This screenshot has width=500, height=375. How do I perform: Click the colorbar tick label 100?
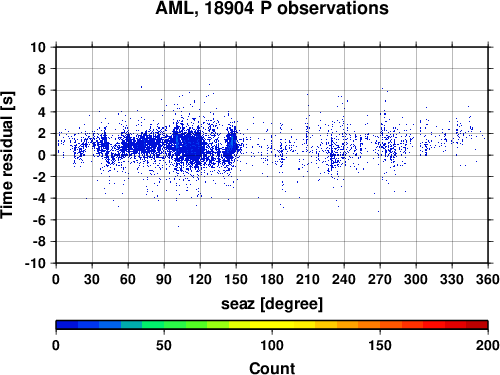tap(272, 345)
